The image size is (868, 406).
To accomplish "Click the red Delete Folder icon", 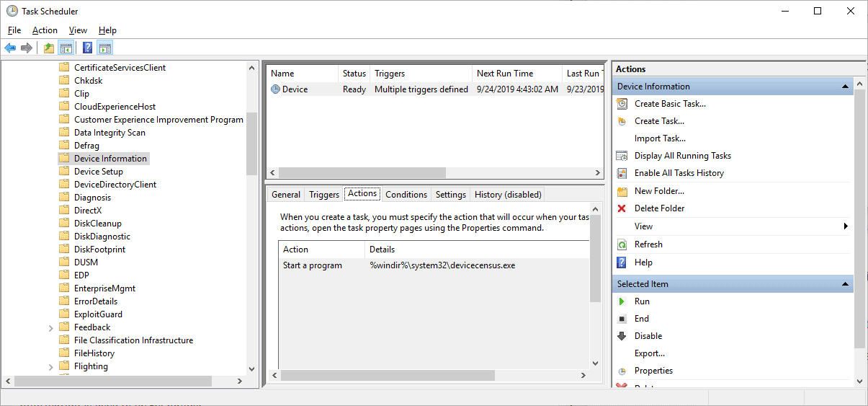I will 622,208.
